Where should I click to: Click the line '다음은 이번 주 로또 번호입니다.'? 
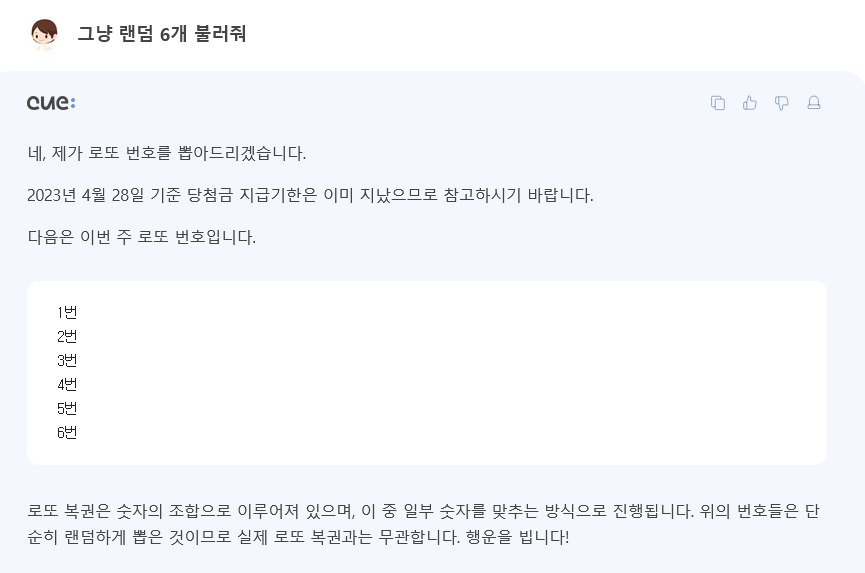click(142, 237)
